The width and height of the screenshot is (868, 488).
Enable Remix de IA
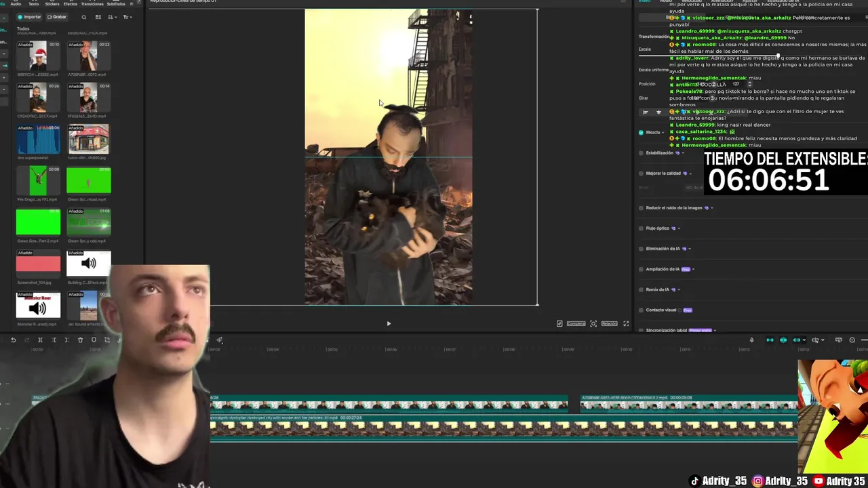pos(641,289)
